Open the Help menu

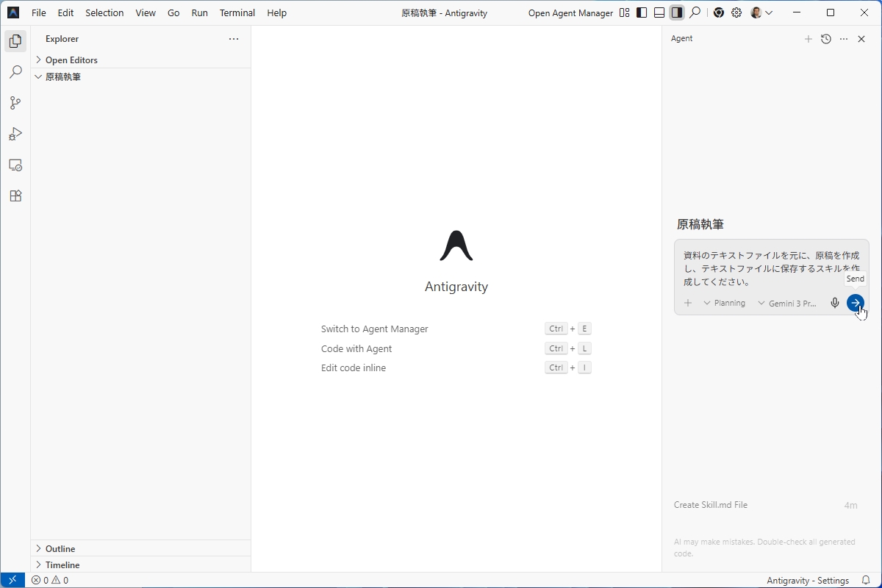tap(277, 12)
